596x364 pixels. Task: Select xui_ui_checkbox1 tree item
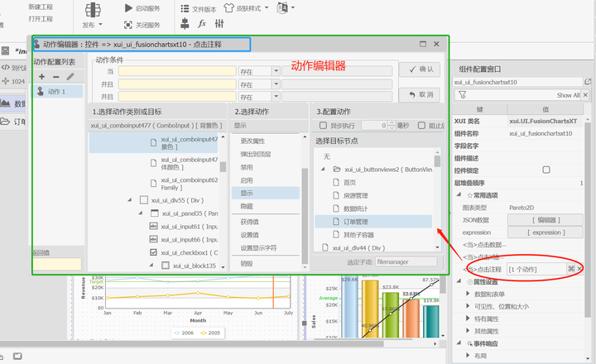pos(185,252)
